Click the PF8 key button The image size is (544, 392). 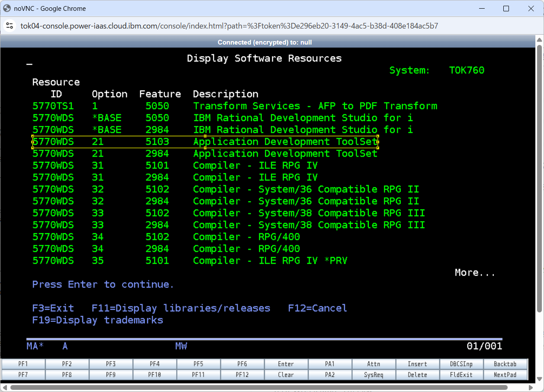point(67,375)
